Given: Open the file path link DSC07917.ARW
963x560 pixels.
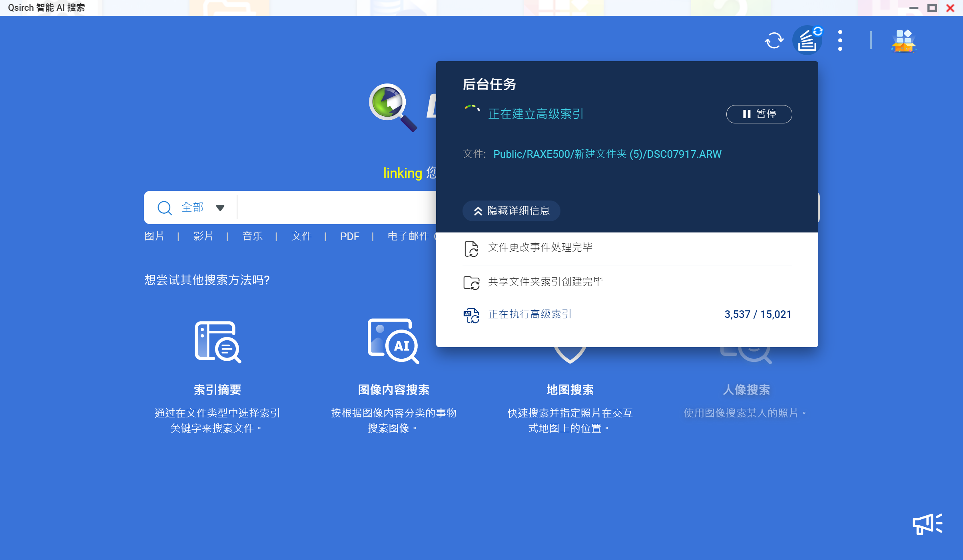Looking at the screenshot, I should 607,154.
